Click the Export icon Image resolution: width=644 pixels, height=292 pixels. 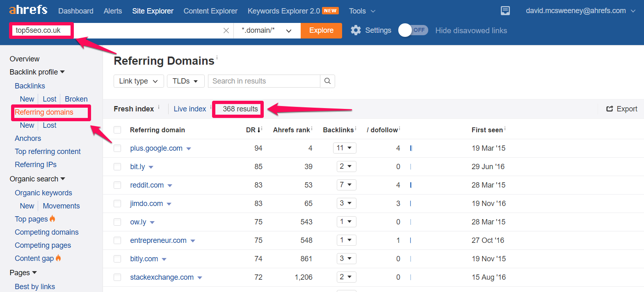(x=610, y=109)
